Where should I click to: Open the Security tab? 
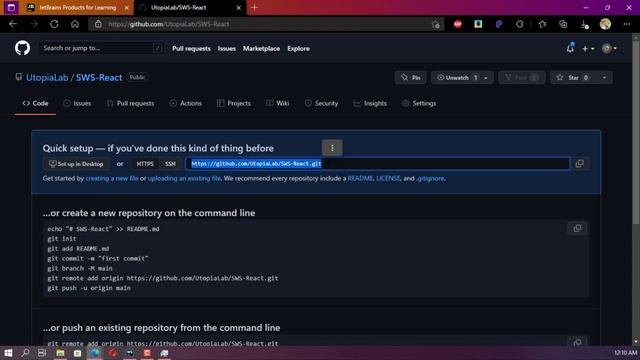click(322, 103)
